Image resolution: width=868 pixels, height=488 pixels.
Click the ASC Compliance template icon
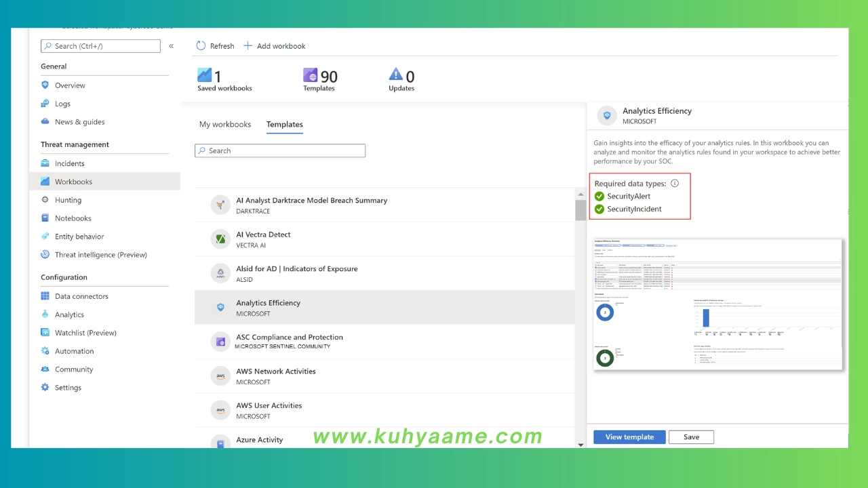tap(220, 342)
